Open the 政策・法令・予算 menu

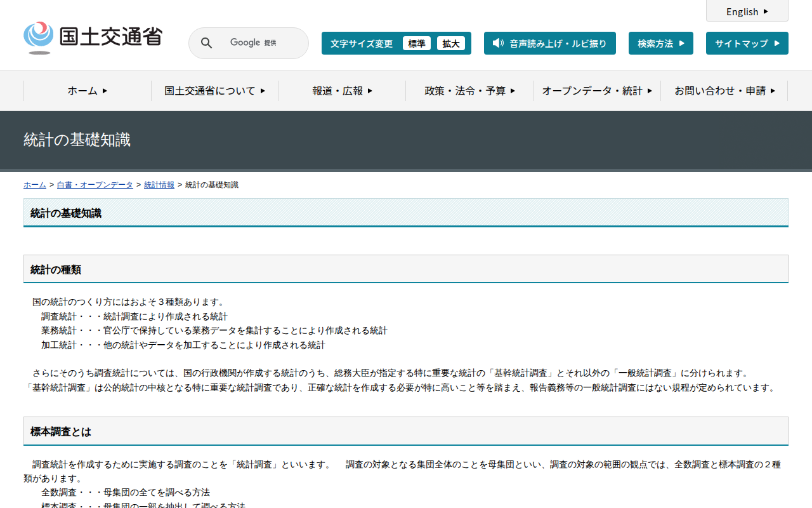[x=470, y=91]
